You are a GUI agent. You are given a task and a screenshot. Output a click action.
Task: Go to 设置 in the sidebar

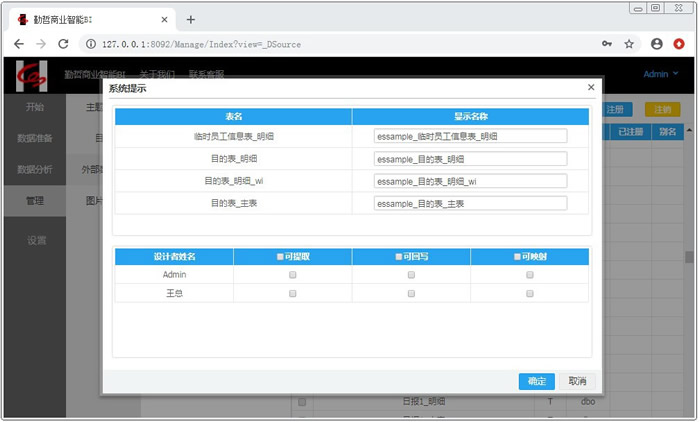37,240
